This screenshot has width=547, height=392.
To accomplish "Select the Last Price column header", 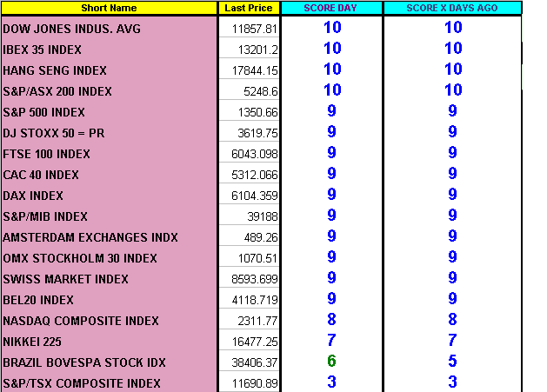I will 249,8.
